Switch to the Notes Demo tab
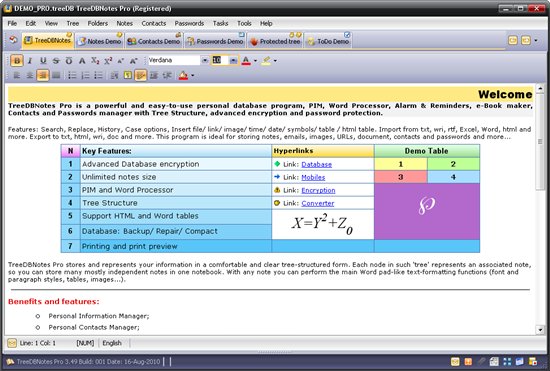 [100, 41]
